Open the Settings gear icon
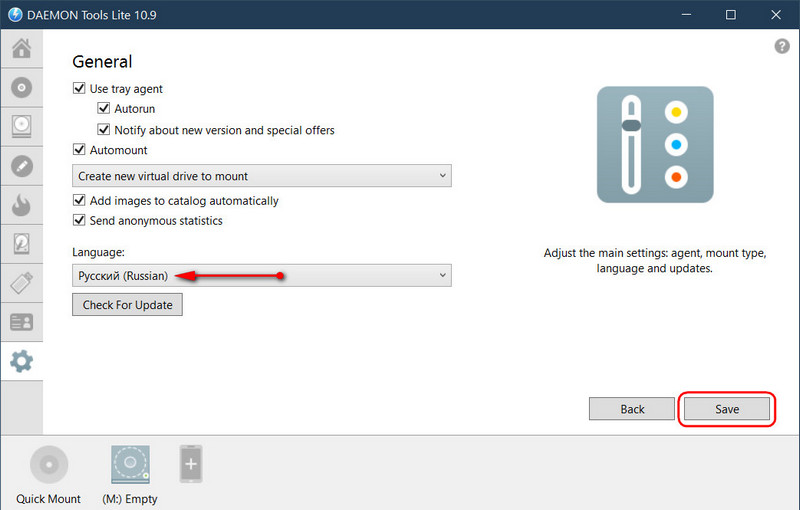The image size is (800, 510). click(x=21, y=361)
